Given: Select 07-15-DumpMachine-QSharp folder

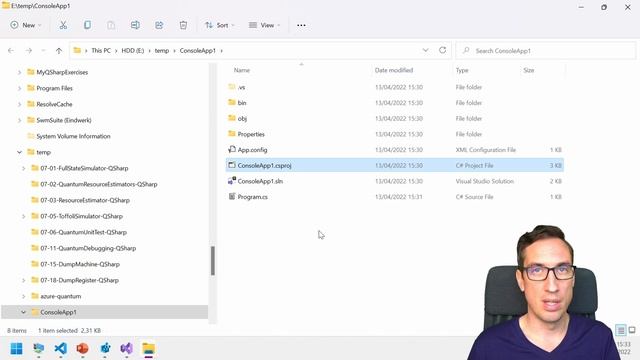Looking at the screenshot, I should (80, 264).
